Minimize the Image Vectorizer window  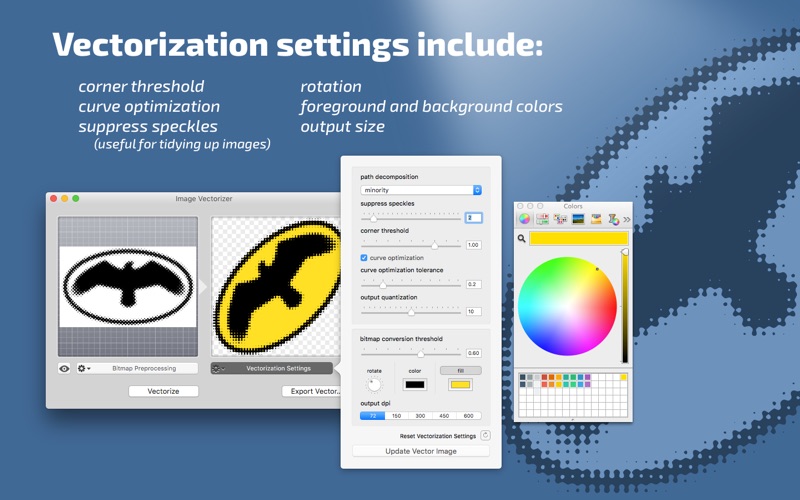65,198
